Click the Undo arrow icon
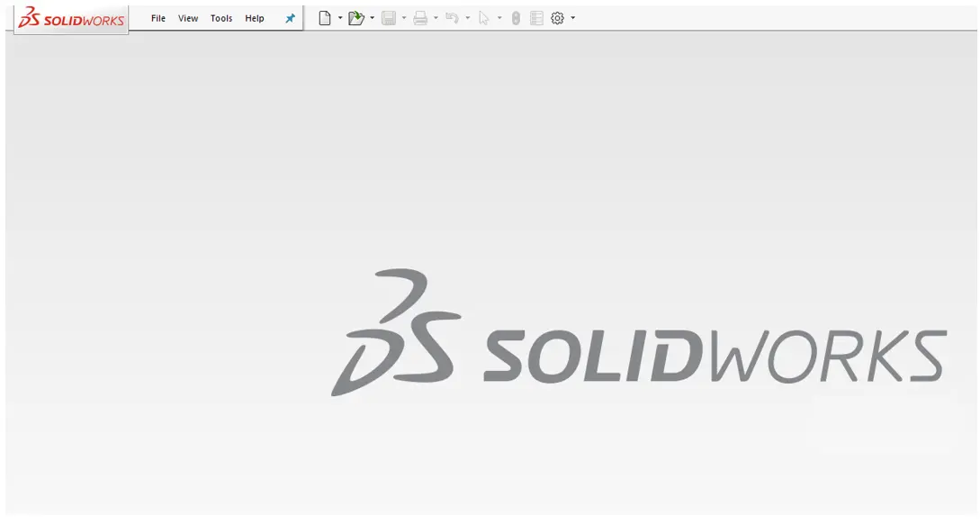The width and height of the screenshot is (980, 524). [x=452, y=18]
